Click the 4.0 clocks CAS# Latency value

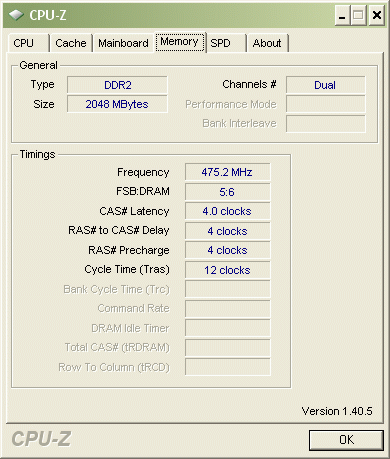[x=228, y=211]
